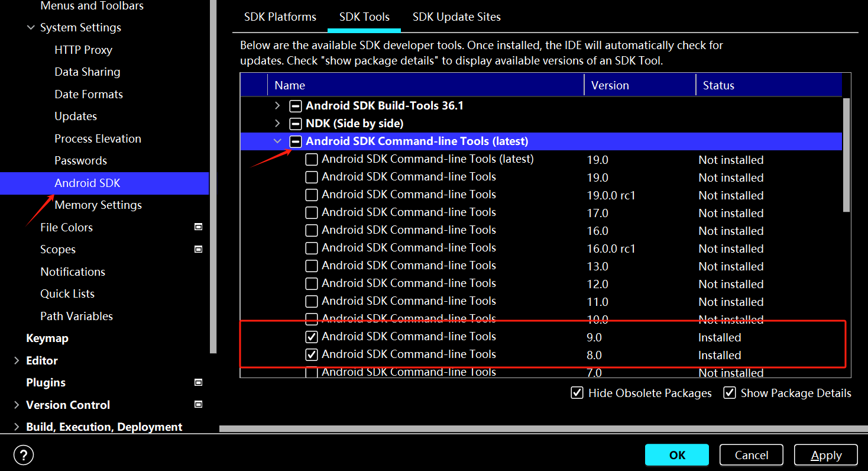Click settings tree vertical scrollbar
868x471 pixels.
point(213,176)
